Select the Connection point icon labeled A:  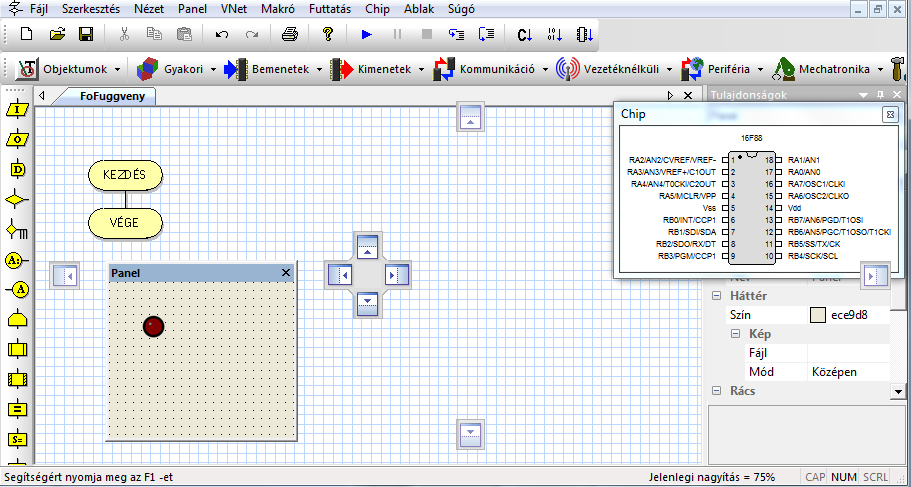coord(17,260)
